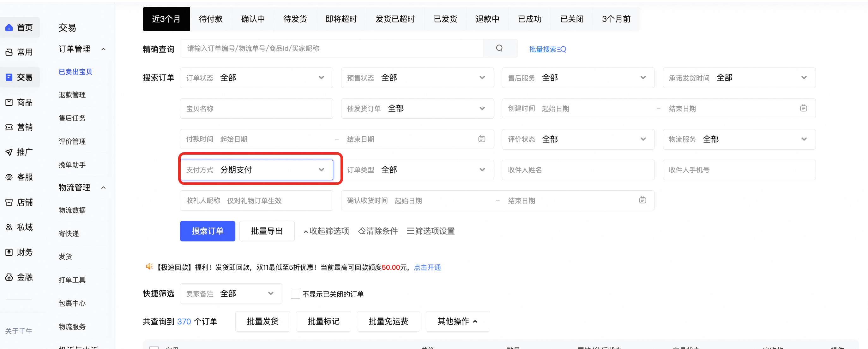Screen dimensions: 868x349
Task: Click the 推广 paper-plane icon
Action: tap(9, 152)
